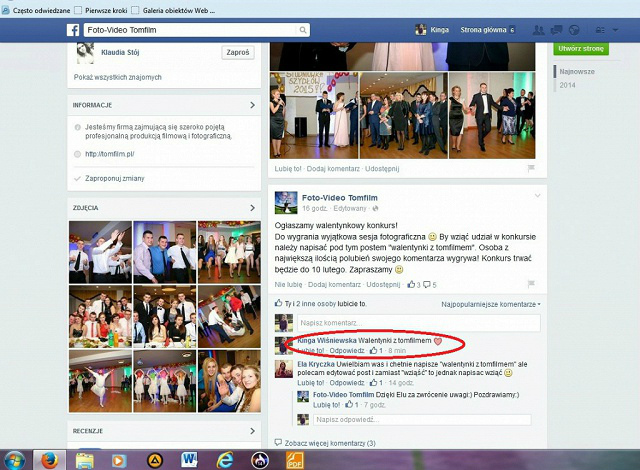640x470 pixels.
Task: Click the thumbs-up count icon showing 3
Action: coord(413,284)
